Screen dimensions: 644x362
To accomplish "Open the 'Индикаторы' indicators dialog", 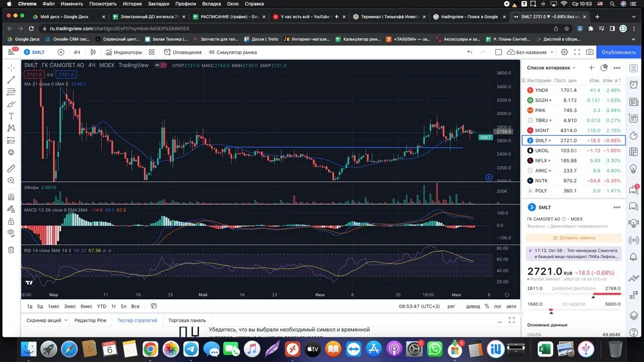I will (x=123, y=52).
